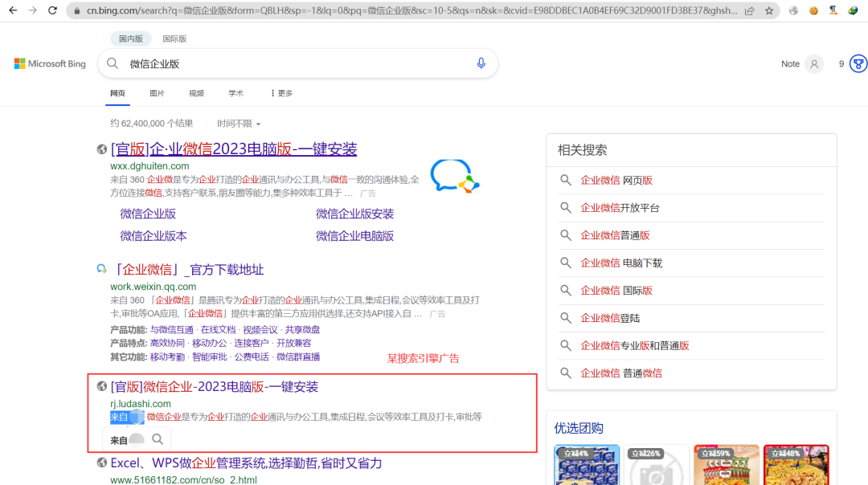Click the magnifier next to 企业微信 国际版

pyautogui.click(x=565, y=291)
